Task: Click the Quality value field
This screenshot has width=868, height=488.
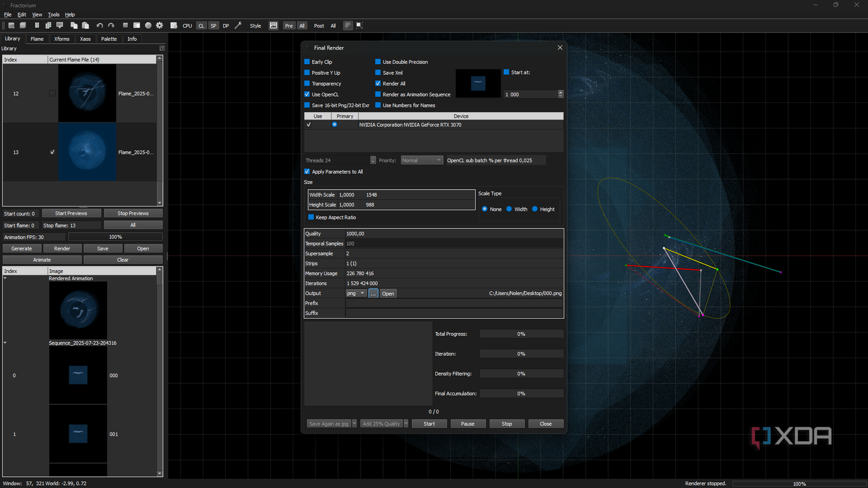Action: coord(454,234)
